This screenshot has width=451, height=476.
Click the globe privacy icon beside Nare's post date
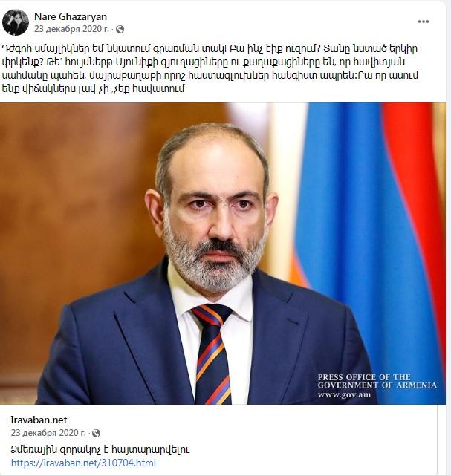coord(120,29)
